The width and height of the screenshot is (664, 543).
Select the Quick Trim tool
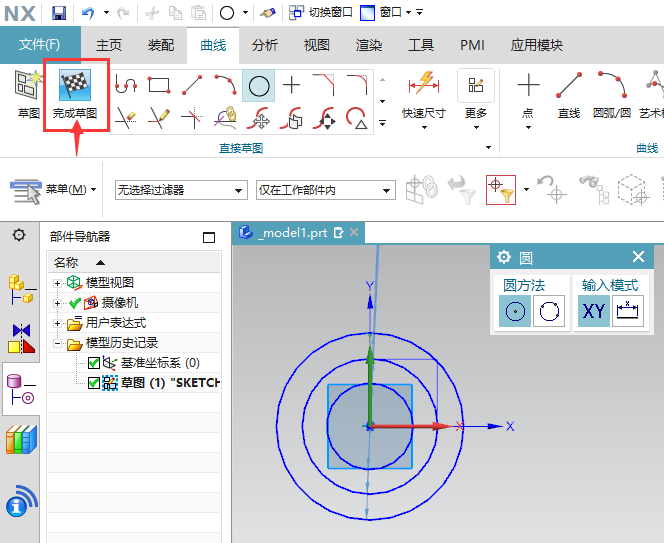[126, 118]
